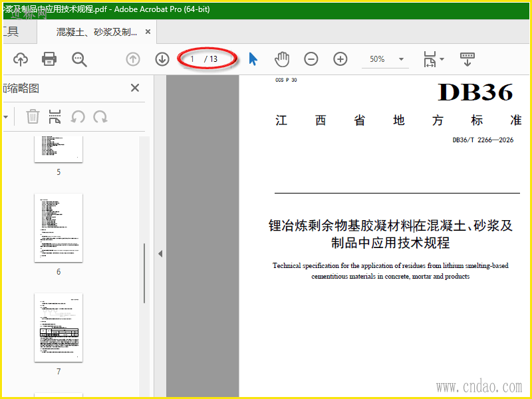
Task: Open the thumbnails options dropdown
Action: coord(6,117)
